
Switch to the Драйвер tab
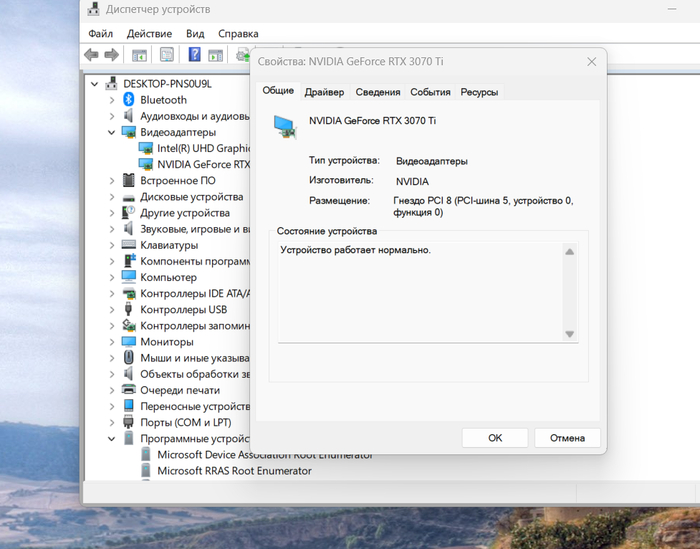tap(324, 92)
